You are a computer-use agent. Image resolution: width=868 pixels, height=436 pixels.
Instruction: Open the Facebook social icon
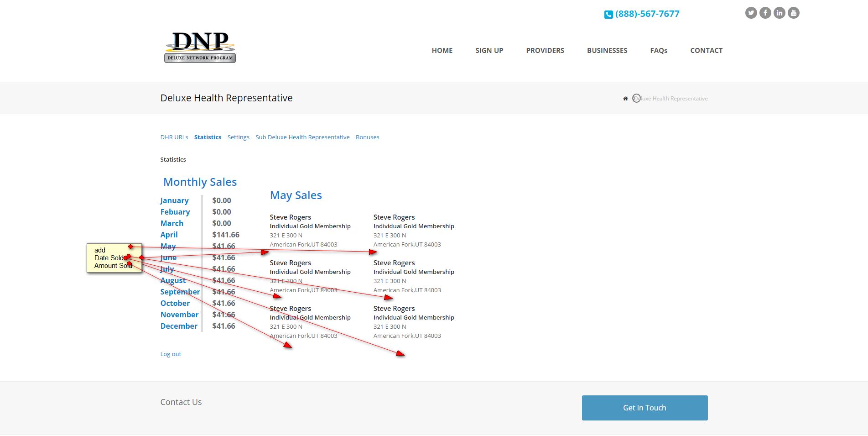765,13
